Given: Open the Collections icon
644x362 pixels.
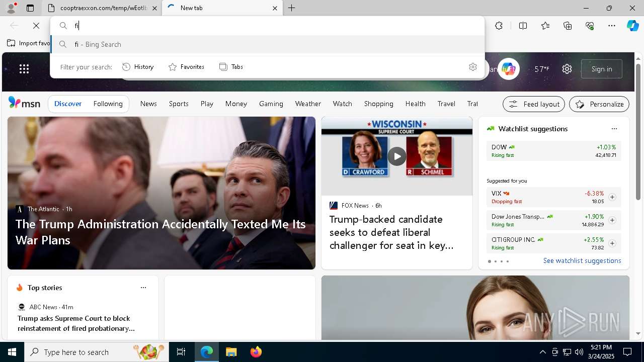Looking at the screenshot, I should 568,26.
